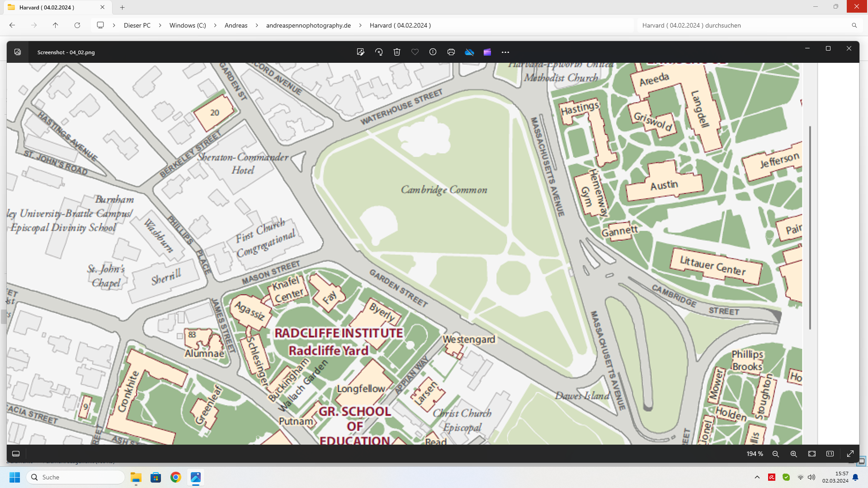This screenshot has height=488, width=868.
Task: Navigate up one folder level
Action: (x=56, y=25)
